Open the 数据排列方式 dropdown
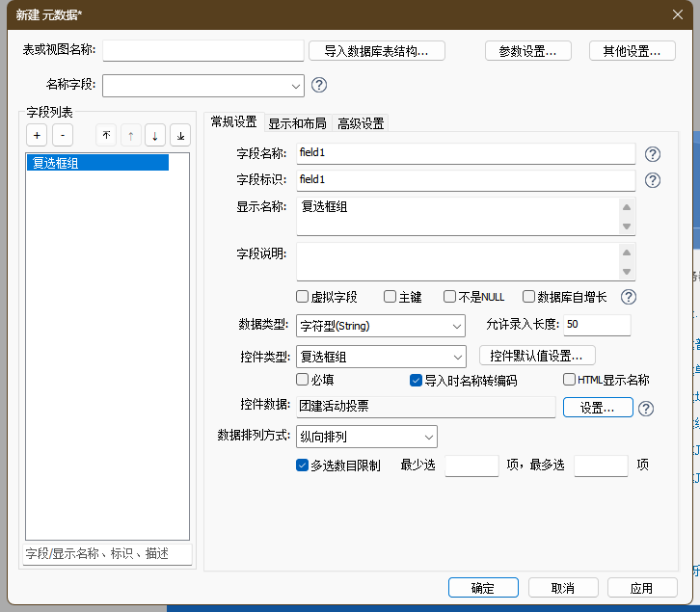 point(366,437)
